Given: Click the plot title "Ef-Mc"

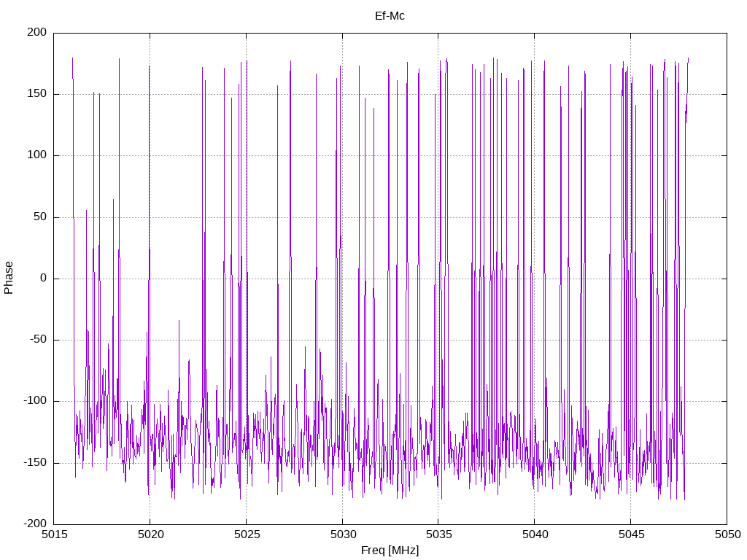Looking at the screenshot, I should [390, 16].
